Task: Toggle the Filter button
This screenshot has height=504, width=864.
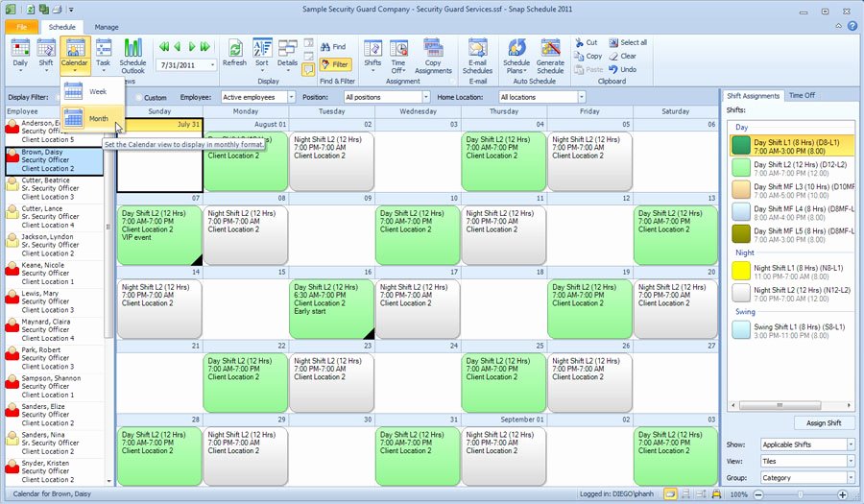Action: (x=335, y=64)
